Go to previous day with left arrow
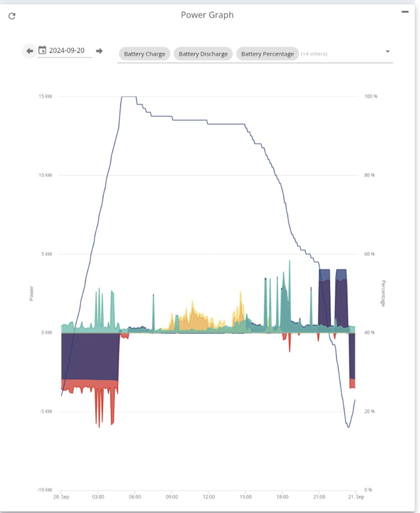The height and width of the screenshot is (513, 420). pos(30,51)
